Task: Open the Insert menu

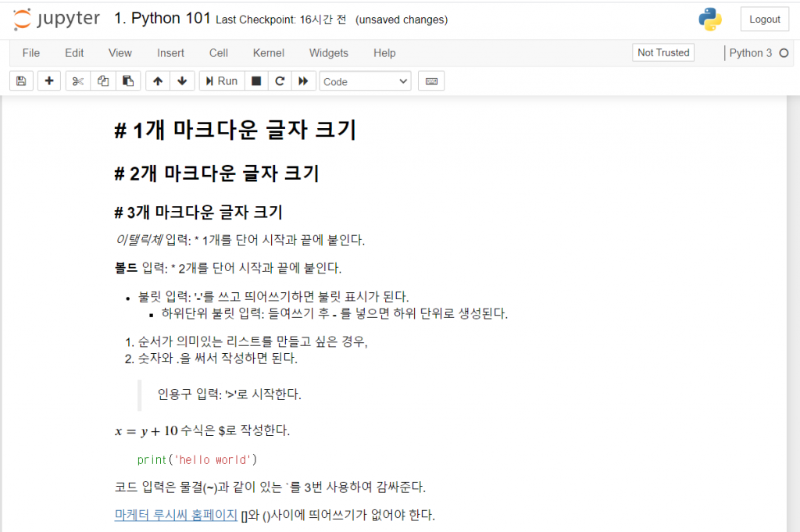Action: 170,53
